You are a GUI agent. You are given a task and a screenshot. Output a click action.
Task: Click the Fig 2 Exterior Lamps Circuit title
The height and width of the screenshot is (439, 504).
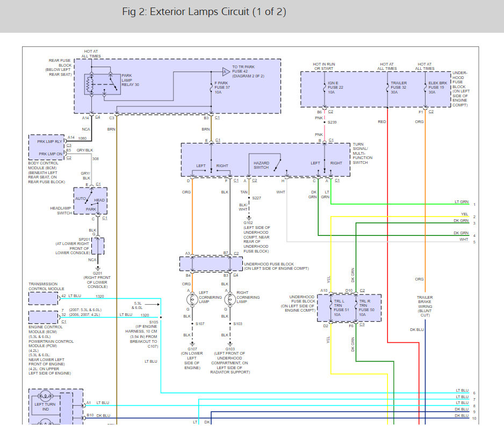tap(204, 12)
